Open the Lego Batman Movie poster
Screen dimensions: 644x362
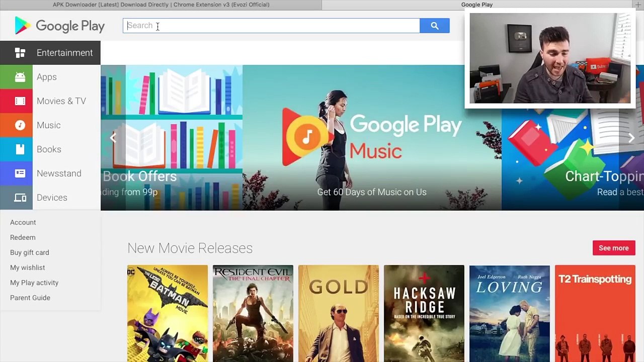pos(168,313)
